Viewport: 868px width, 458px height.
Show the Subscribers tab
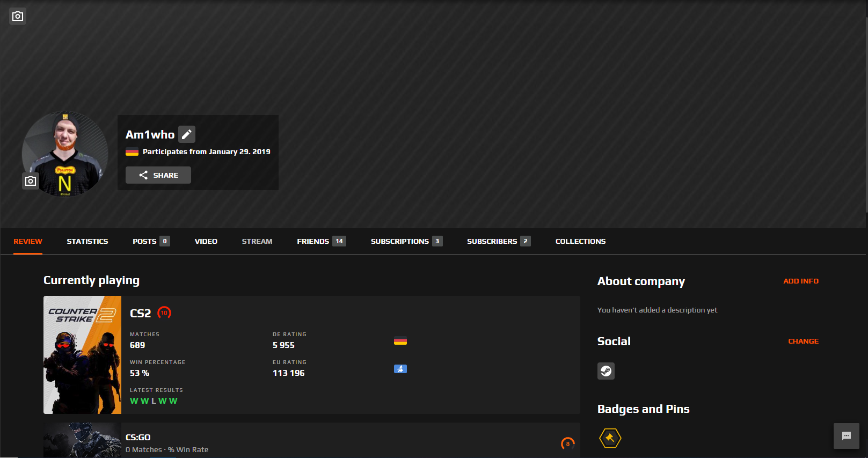(499, 242)
